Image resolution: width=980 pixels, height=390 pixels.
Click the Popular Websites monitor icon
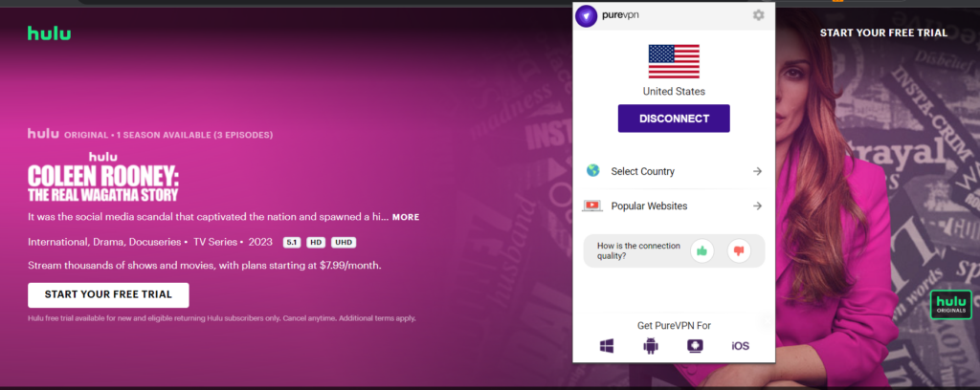[592, 206]
